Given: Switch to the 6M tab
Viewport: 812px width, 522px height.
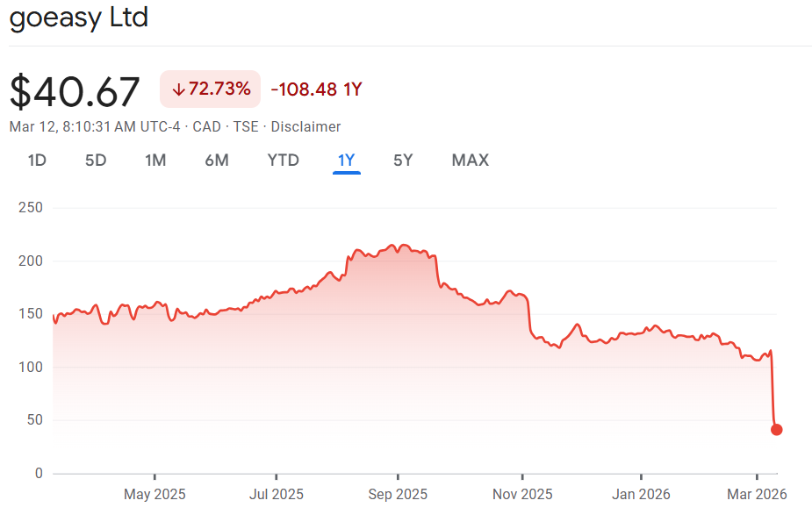Looking at the screenshot, I should click(x=217, y=161).
